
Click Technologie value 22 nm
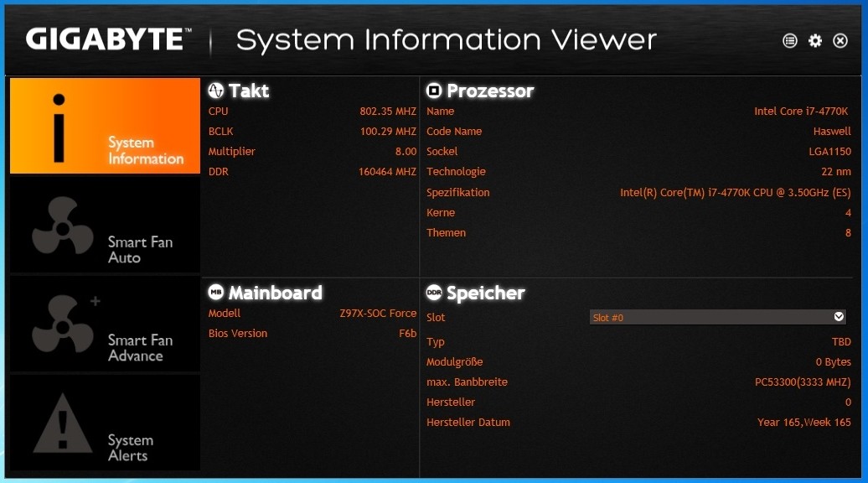[836, 172]
